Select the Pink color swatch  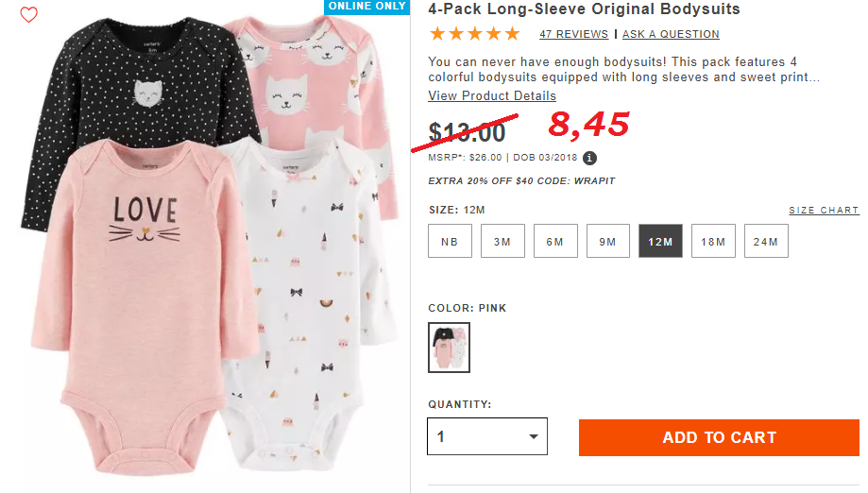449,348
